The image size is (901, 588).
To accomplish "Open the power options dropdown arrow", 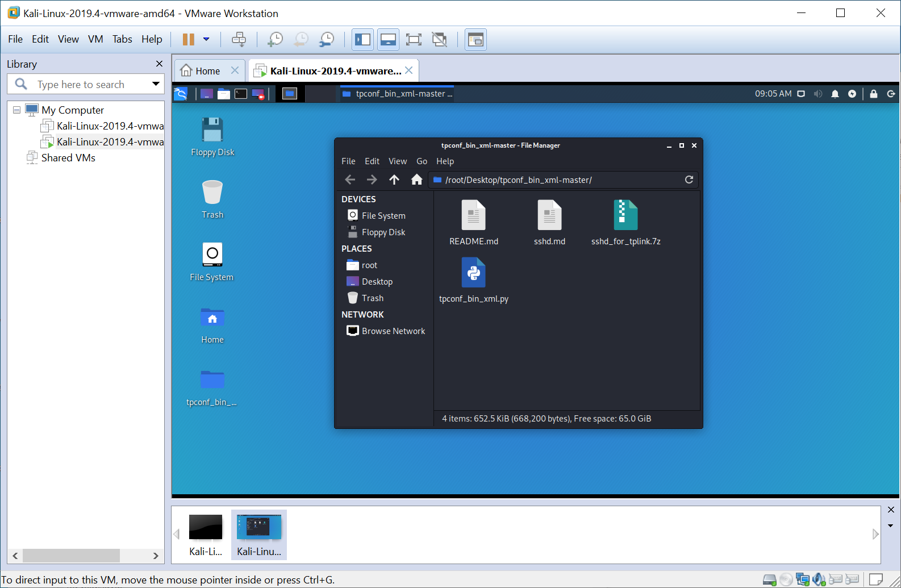I will (206, 39).
